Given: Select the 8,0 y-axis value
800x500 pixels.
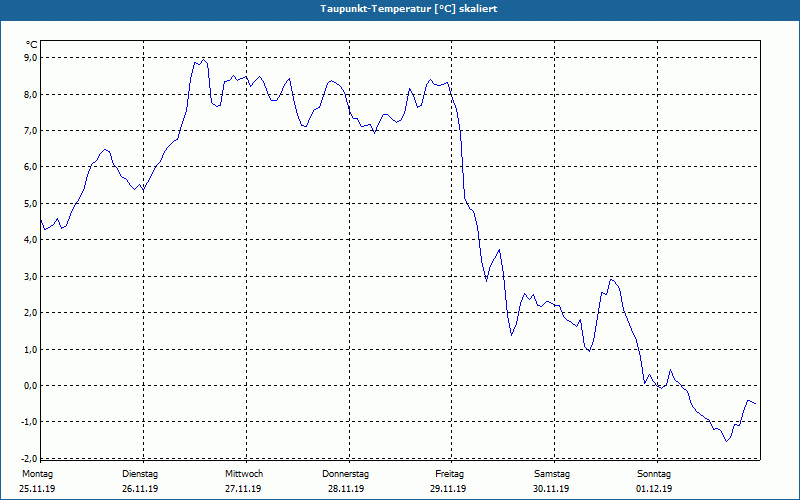Looking at the screenshot, I should pyautogui.click(x=31, y=94).
